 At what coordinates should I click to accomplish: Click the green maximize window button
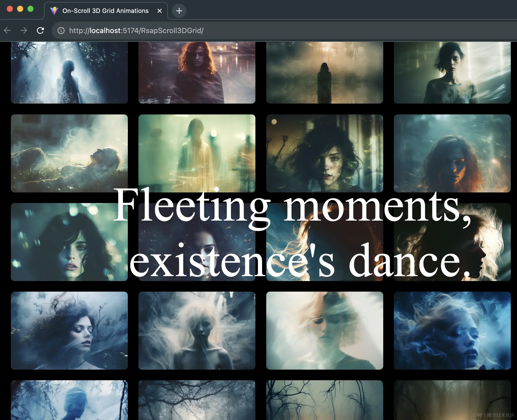[30, 9]
